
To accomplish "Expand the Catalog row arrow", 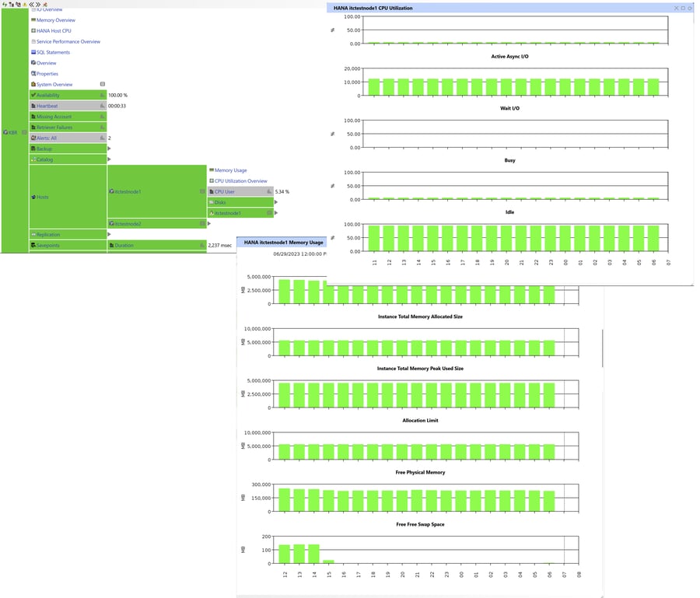I will [109, 159].
